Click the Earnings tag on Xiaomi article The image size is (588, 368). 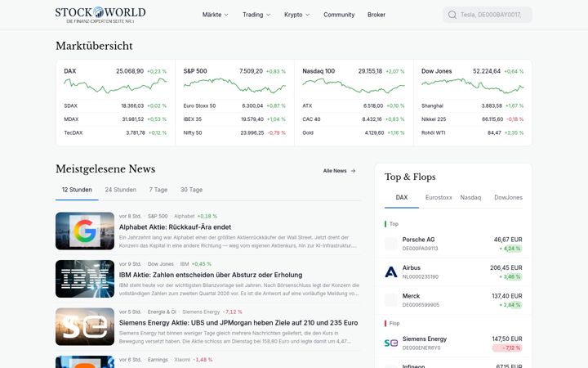158,360
